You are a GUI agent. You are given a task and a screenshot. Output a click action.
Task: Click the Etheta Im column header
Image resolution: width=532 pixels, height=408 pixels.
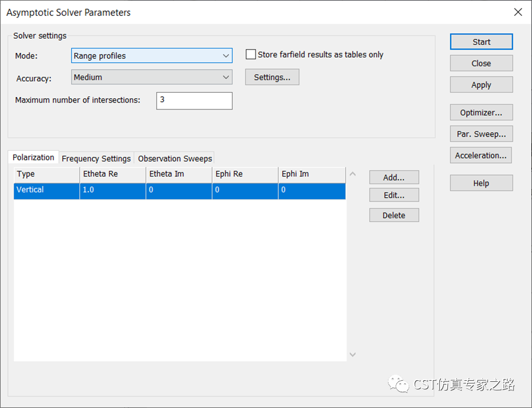(179, 175)
